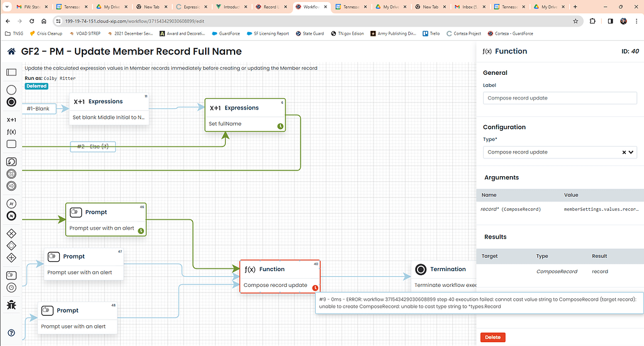Click green clock on Set fullName node
Screen dimensions: 644x346
click(x=280, y=126)
